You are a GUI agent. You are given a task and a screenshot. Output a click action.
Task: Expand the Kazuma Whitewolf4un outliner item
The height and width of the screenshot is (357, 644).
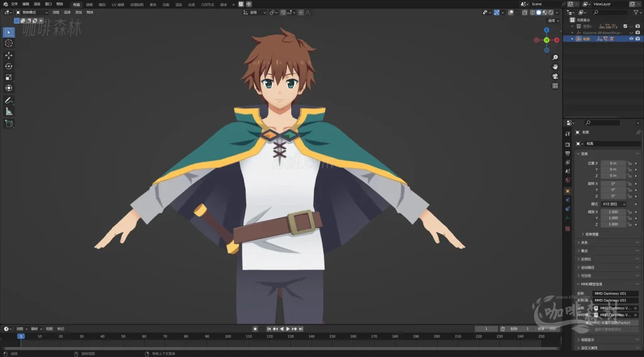coord(572,33)
